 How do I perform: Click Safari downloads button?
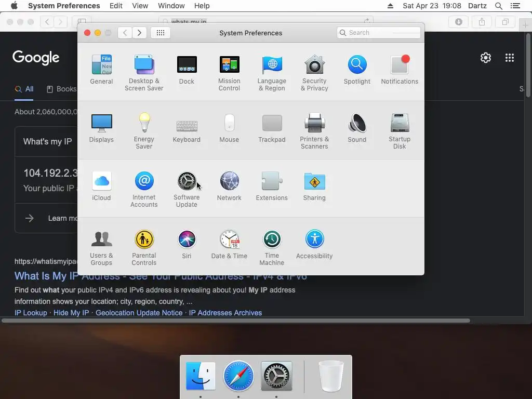pos(458,22)
